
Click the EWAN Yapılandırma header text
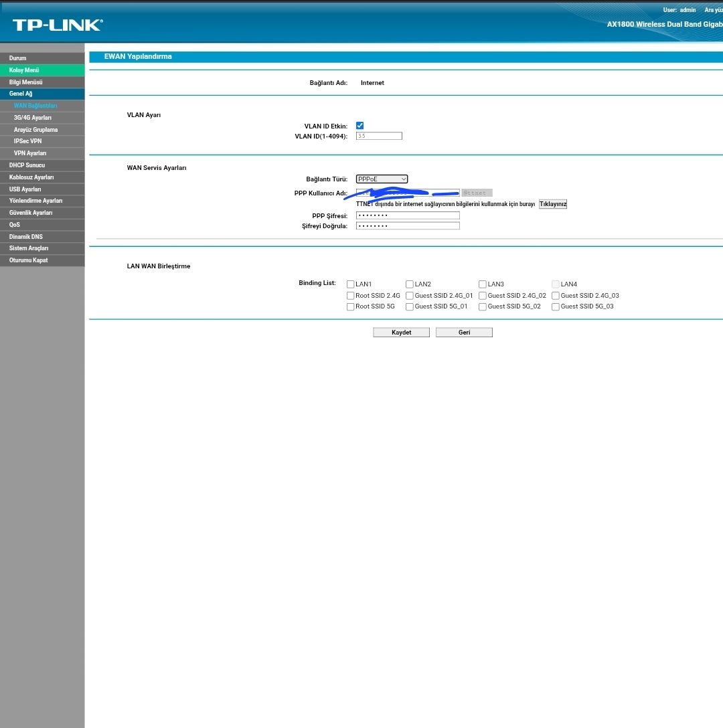(x=138, y=57)
